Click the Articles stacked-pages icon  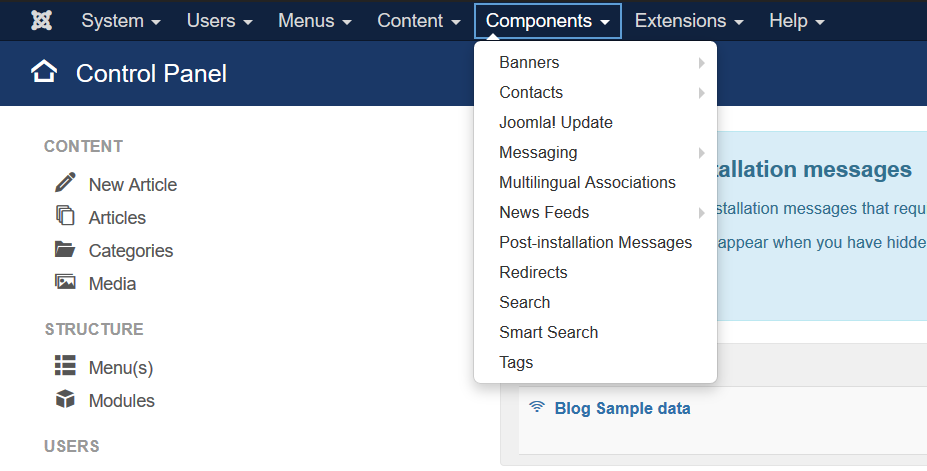click(65, 216)
